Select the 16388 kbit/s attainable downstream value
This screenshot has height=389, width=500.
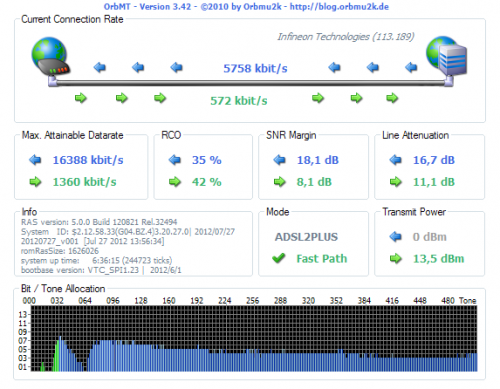pyautogui.click(x=88, y=160)
